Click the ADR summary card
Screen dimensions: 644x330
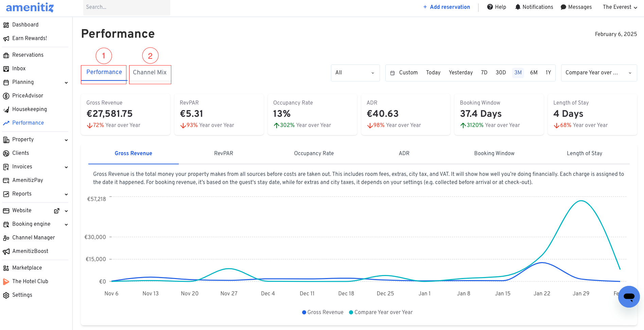coord(406,115)
